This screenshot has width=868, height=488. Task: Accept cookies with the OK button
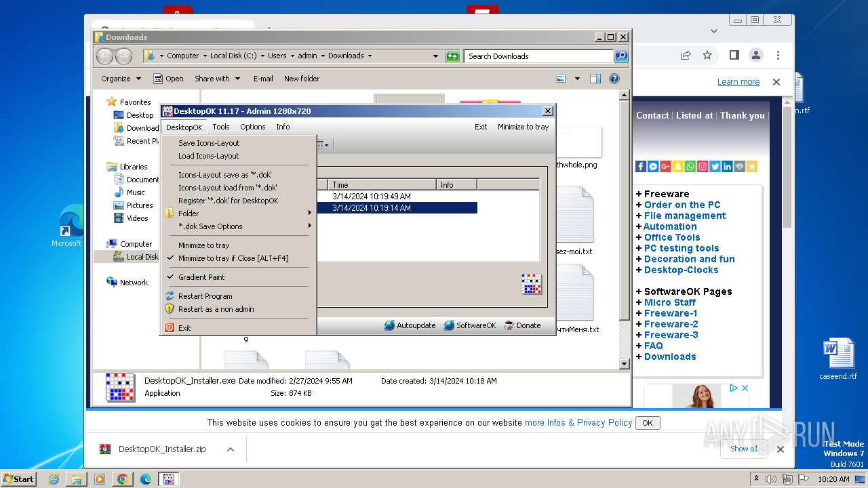click(x=648, y=423)
